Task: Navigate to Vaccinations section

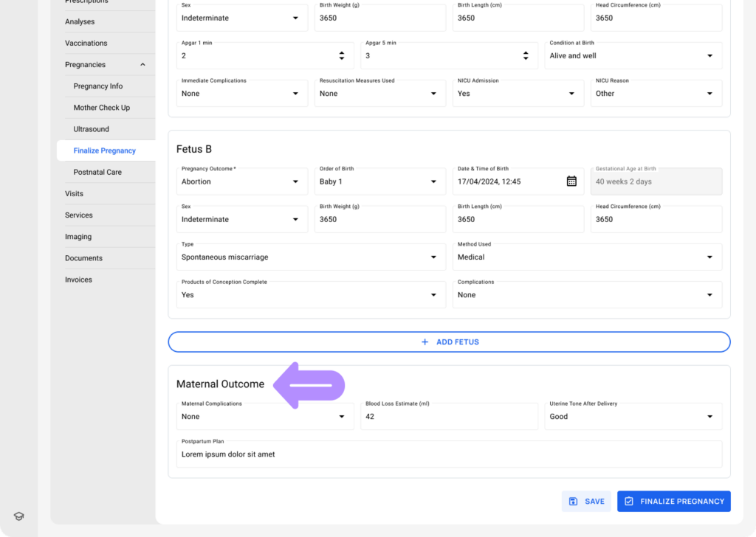Action: [86, 44]
